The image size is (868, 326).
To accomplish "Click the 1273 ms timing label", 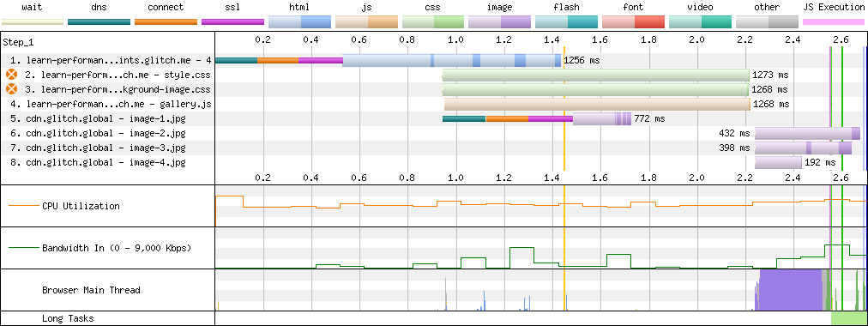I will (x=770, y=75).
